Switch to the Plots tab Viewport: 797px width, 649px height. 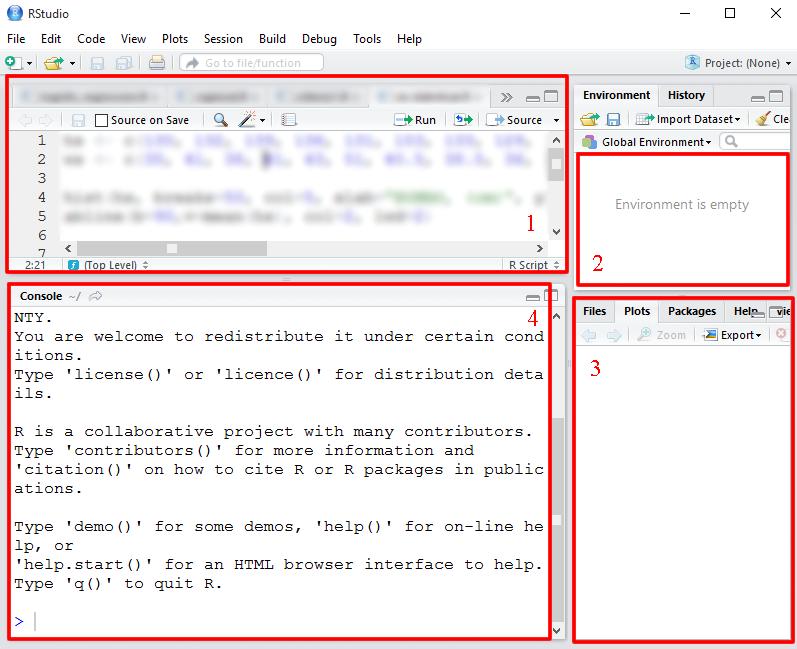click(637, 311)
